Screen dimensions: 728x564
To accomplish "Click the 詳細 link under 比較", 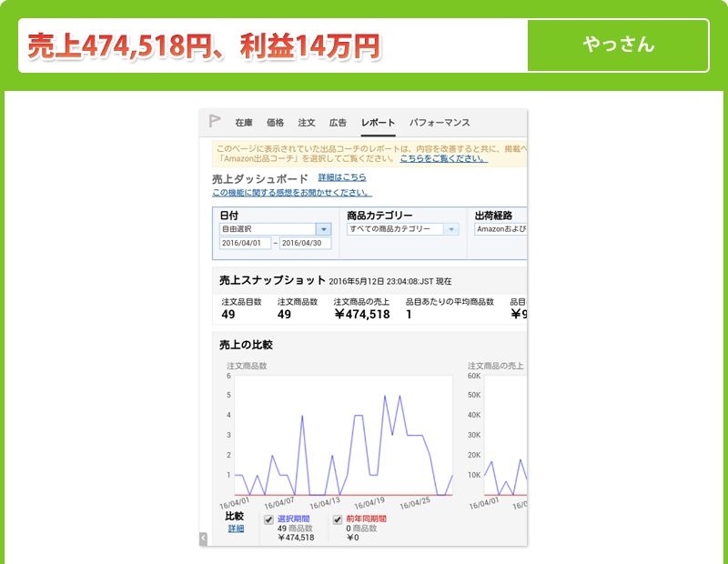I will (236, 529).
